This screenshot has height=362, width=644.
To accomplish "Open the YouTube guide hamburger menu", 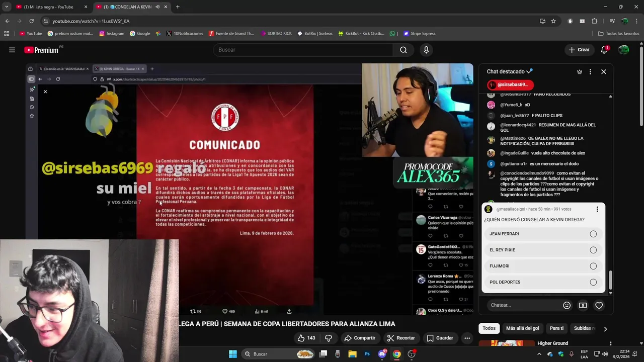I will [12, 50].
